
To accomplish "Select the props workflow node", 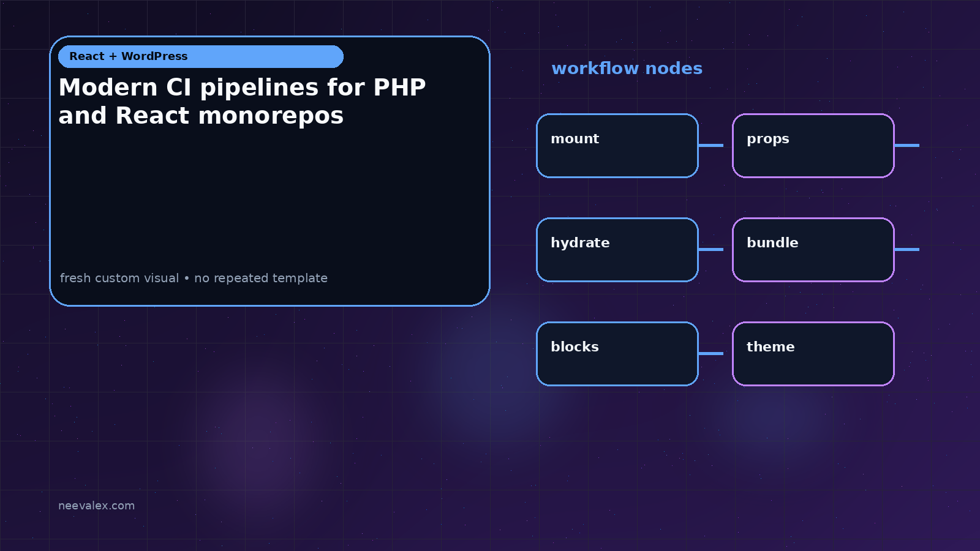I will (x=813, y=146).
